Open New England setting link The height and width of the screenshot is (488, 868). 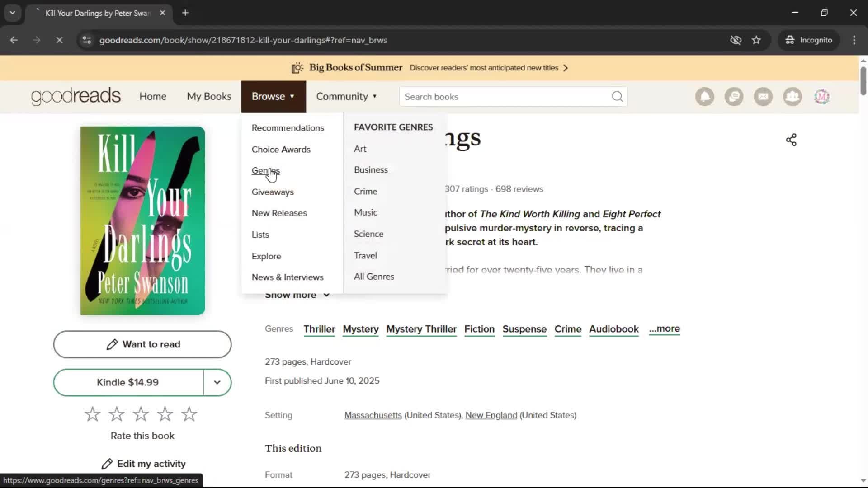pos(491,415)
